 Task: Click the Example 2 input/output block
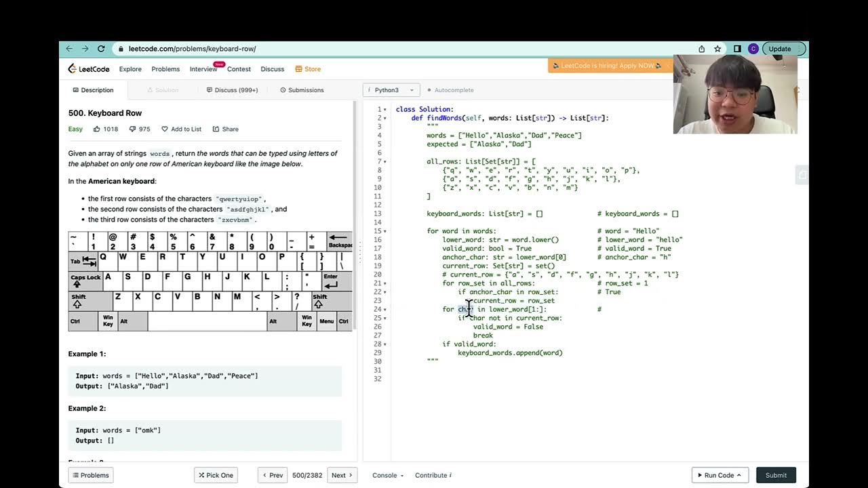(x=205, y=435)
